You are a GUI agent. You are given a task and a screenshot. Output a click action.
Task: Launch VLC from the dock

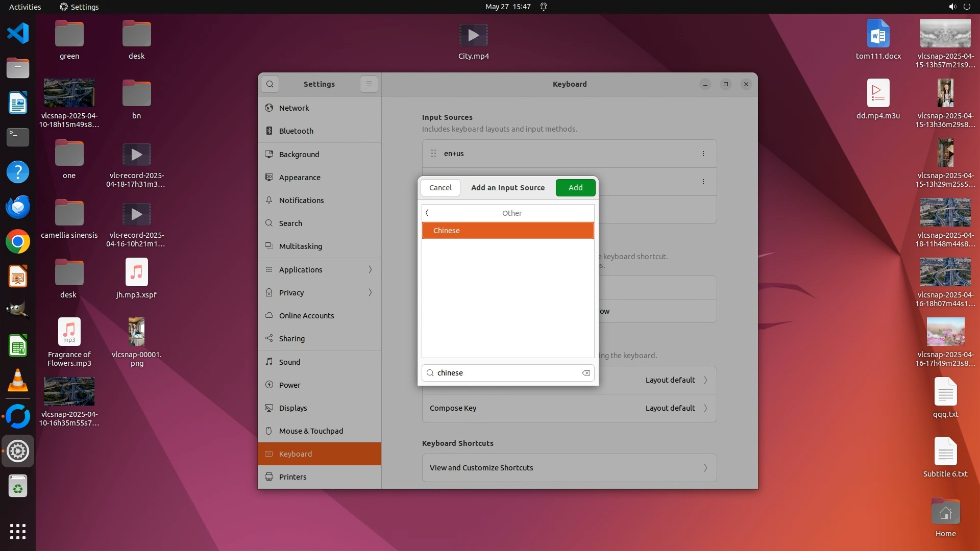tap(18, 381)
